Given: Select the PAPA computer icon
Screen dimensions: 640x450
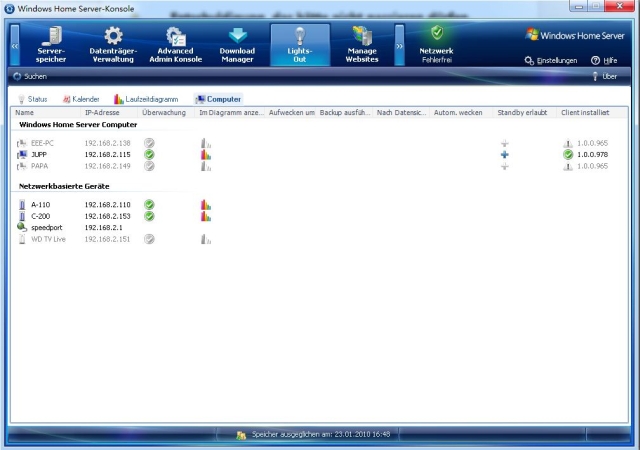Looking at the screenshot, I should point(22,166).
